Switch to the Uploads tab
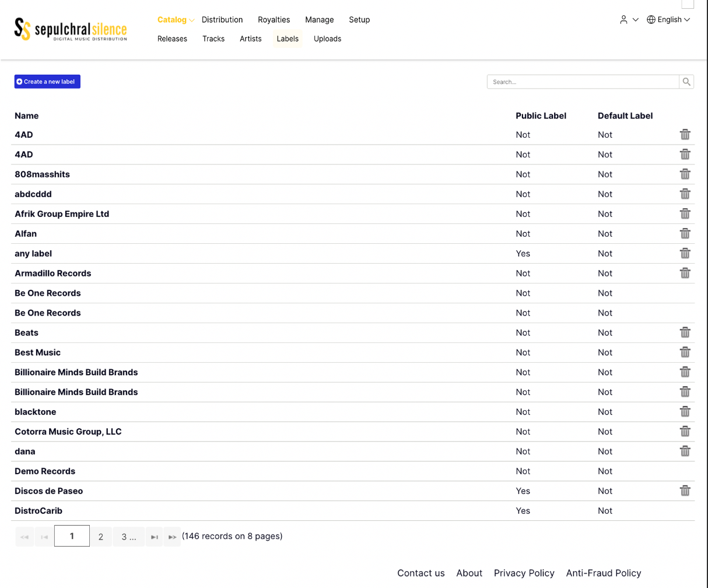708x588 pixels. point(327,39)
